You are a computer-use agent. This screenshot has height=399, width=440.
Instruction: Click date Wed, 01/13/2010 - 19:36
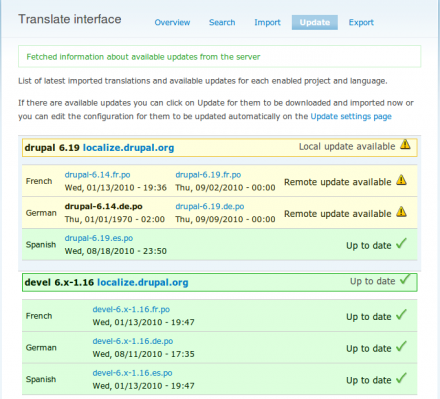click(x=116, y=188)
